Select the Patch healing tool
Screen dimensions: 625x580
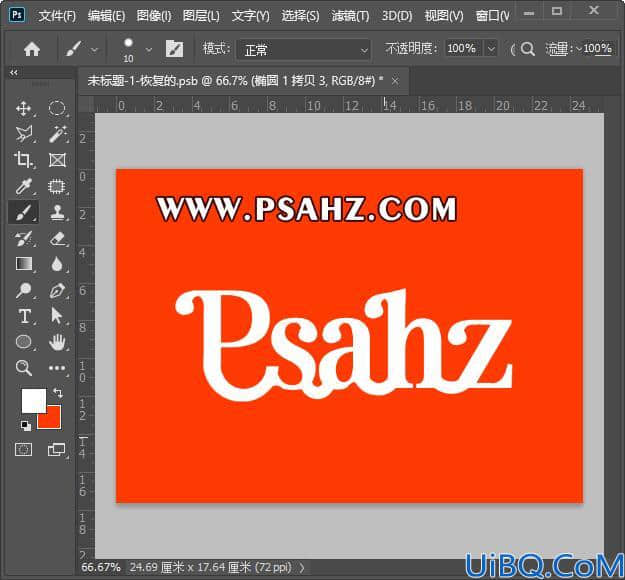click(57, 186)
